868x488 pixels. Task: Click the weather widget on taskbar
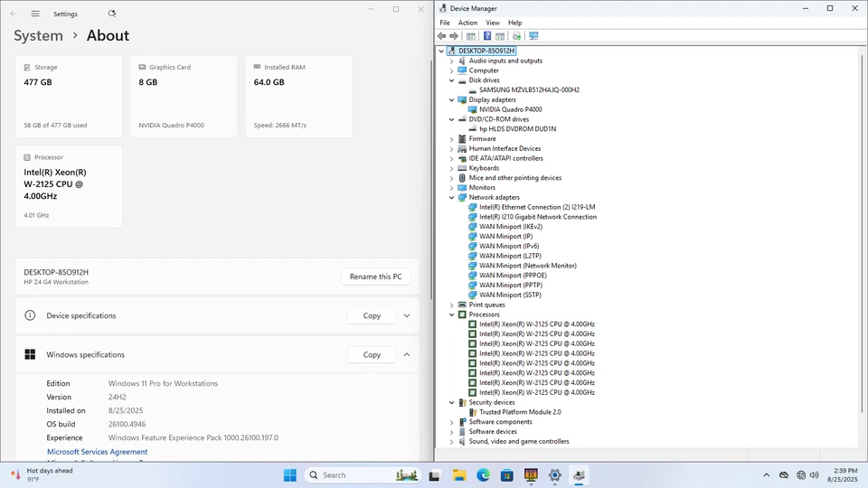[42, 474]
